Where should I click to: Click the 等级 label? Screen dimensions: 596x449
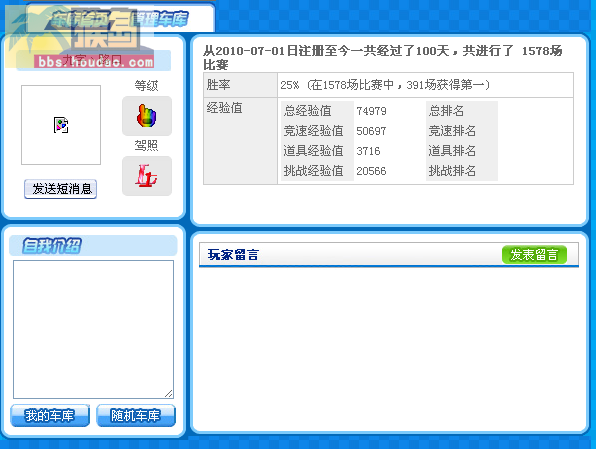click(x=146, y=86)
